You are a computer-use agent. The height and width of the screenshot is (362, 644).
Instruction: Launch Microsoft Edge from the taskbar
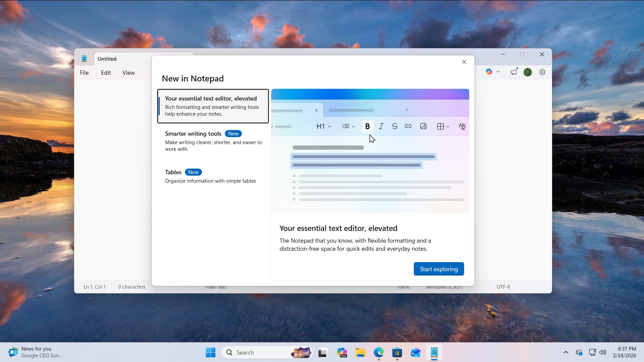379,352
